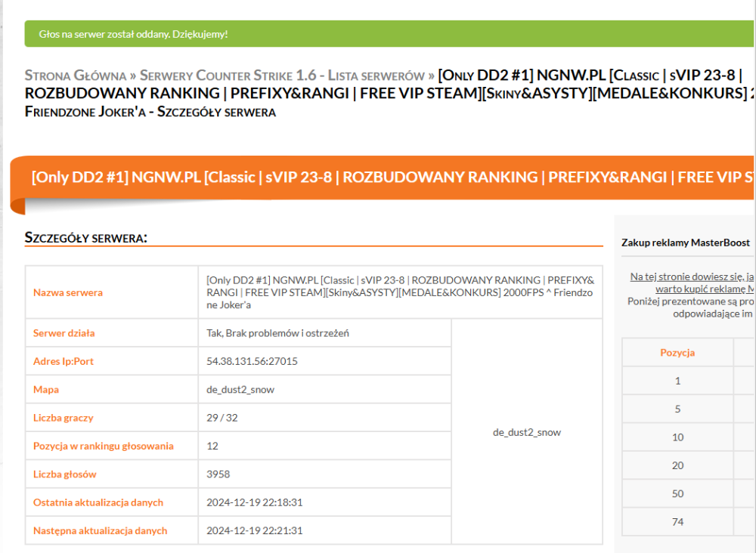Select the player count '29 / 32'

[x=222, y=418]
